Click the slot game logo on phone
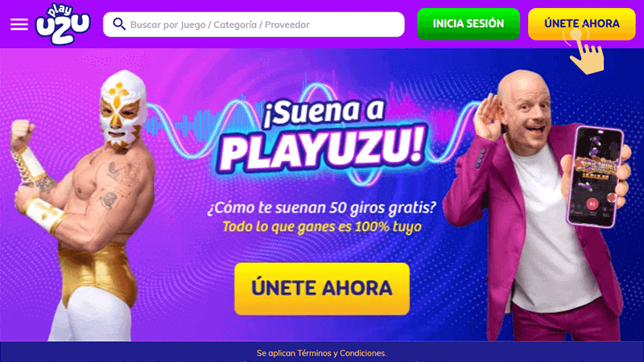 (x=594, y=167)
